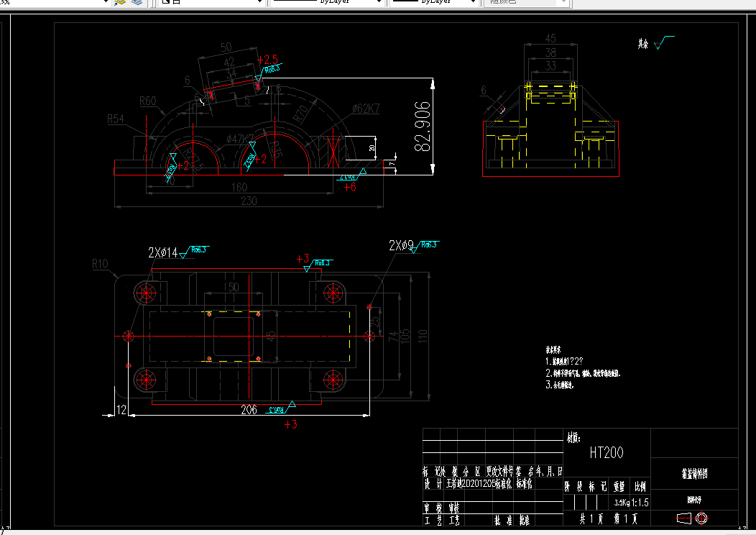Select the red +3 below the 206 dimension
Screen dimensions: 756x535
tap(291, 424)
